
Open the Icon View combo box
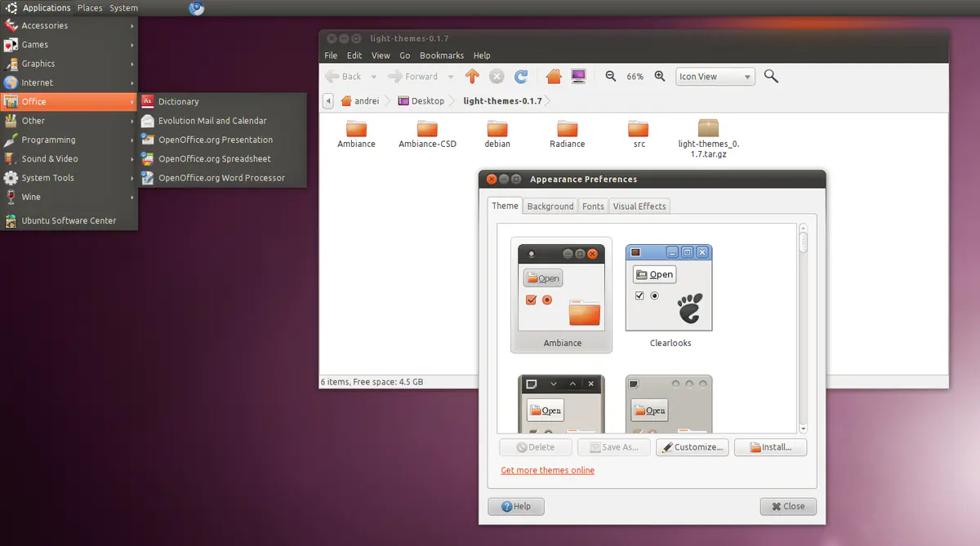[715, 76]
